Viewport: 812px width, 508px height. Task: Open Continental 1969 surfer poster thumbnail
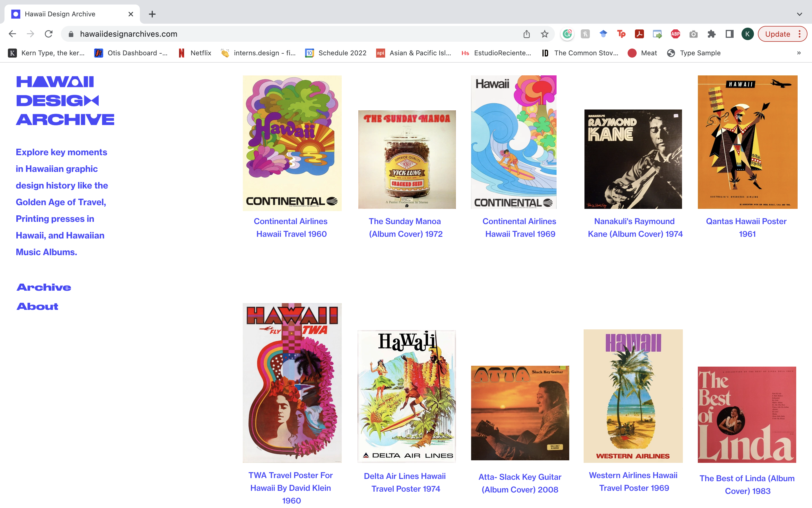click(514, 142)
